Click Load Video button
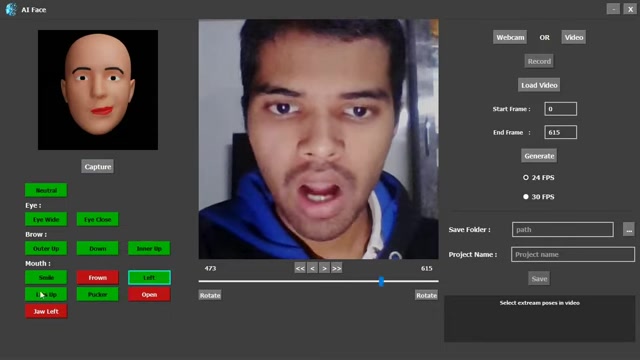Image resolution: width=640 pixels, height=360 pixels. tap(539, 85)
